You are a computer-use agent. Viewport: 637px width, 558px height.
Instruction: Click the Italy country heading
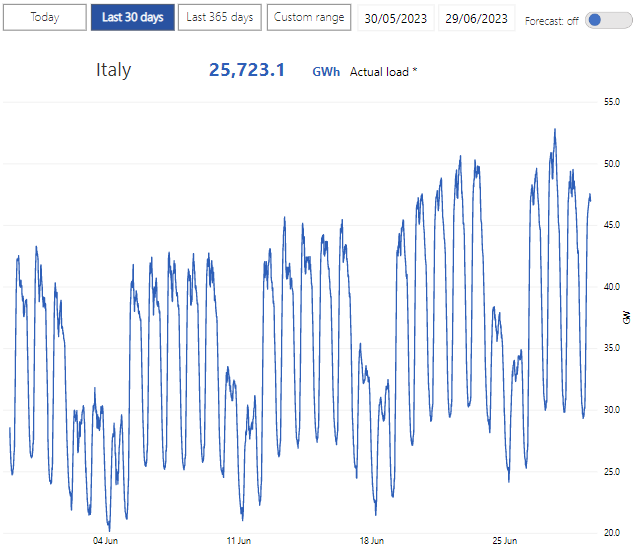(x=113, y=70)
